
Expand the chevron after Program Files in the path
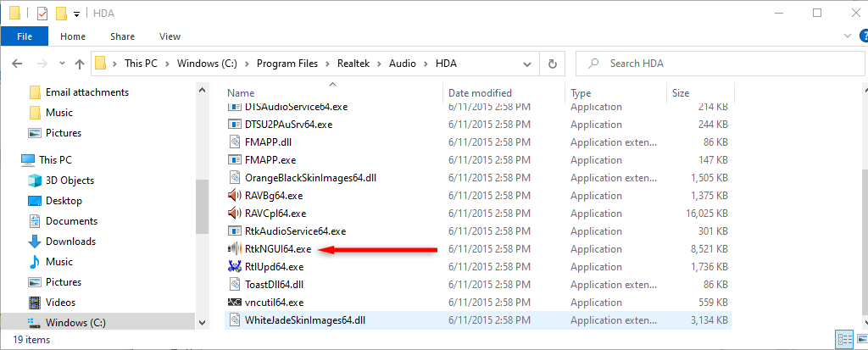point(328,64)
